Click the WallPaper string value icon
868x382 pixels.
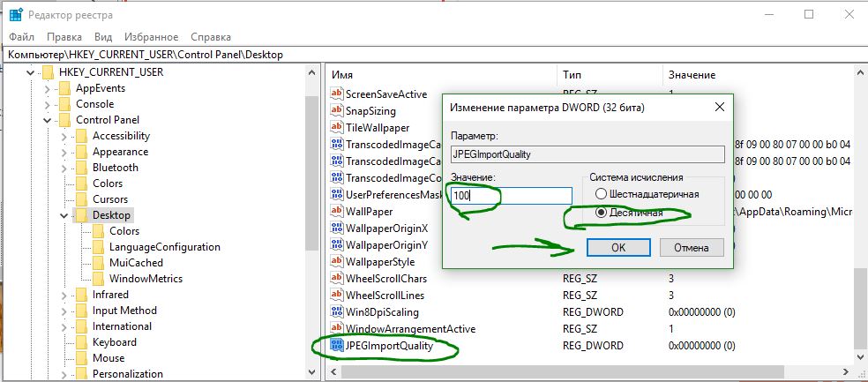(x=337, y=211)
